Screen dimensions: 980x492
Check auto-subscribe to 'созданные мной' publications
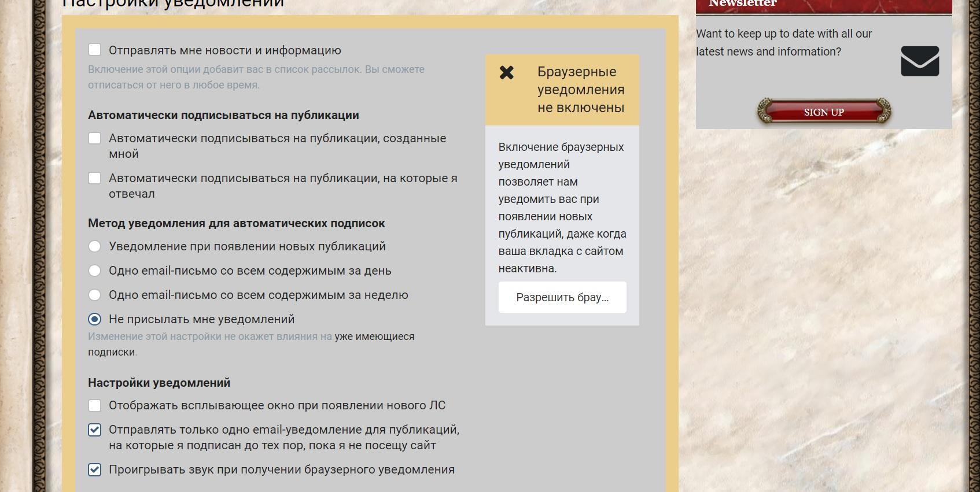point(95,139)
